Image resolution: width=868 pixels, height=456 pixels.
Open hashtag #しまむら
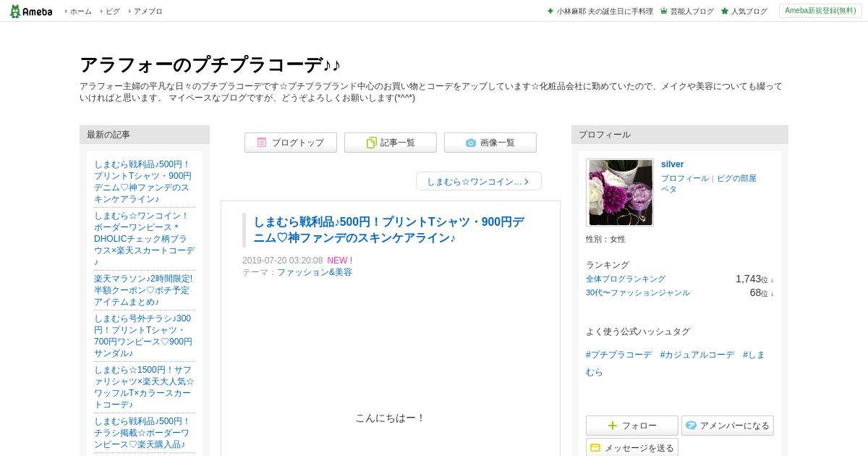(753, 355)
